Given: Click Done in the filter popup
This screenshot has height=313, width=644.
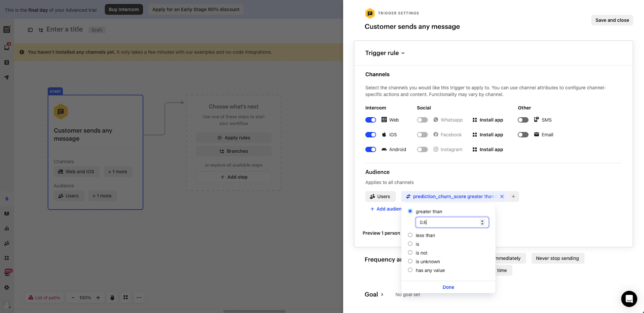Looking at the screenshot, I should click(x=448, y=287).
